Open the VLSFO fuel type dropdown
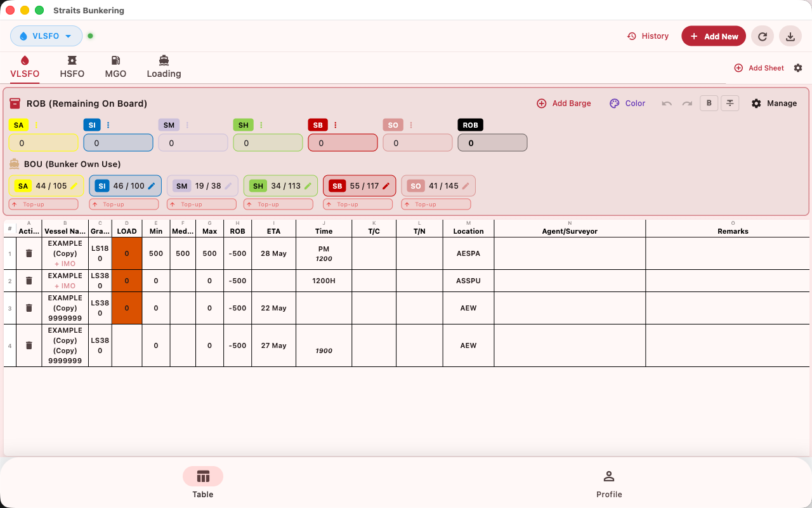The height and width of the screenshot is (508, 812). pyautogui.click(x=46, y=36)
